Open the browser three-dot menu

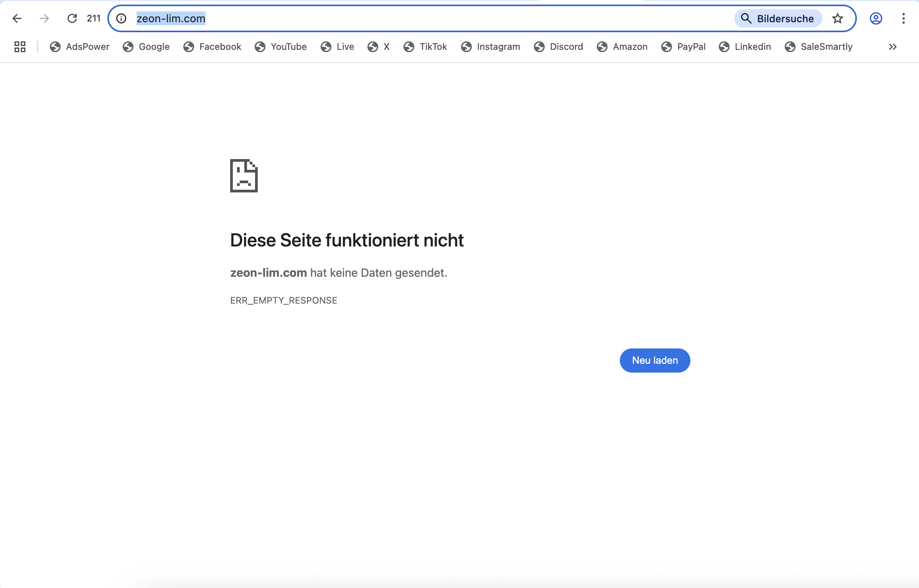904,18
